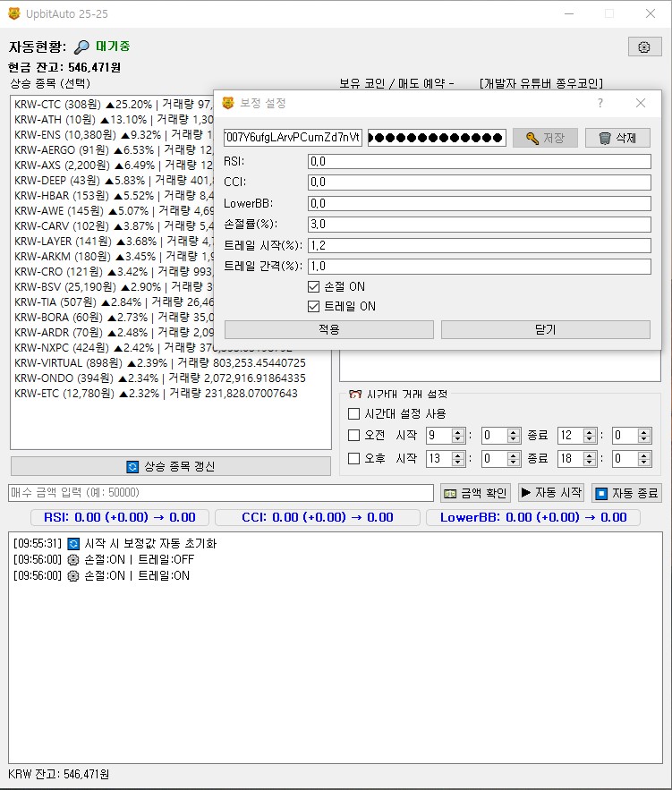
Task: Click the trash 삭제 delete button
Action: pyautogui.click(x=617, y=138)
